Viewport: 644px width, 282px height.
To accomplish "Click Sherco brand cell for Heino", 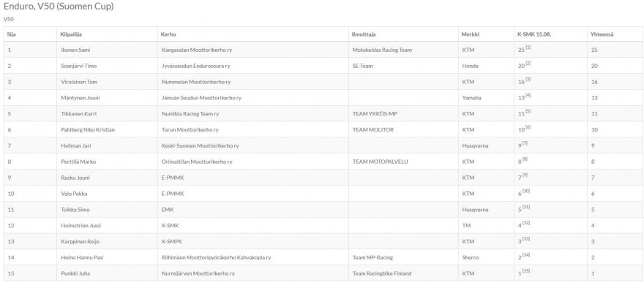I will 471,257.
